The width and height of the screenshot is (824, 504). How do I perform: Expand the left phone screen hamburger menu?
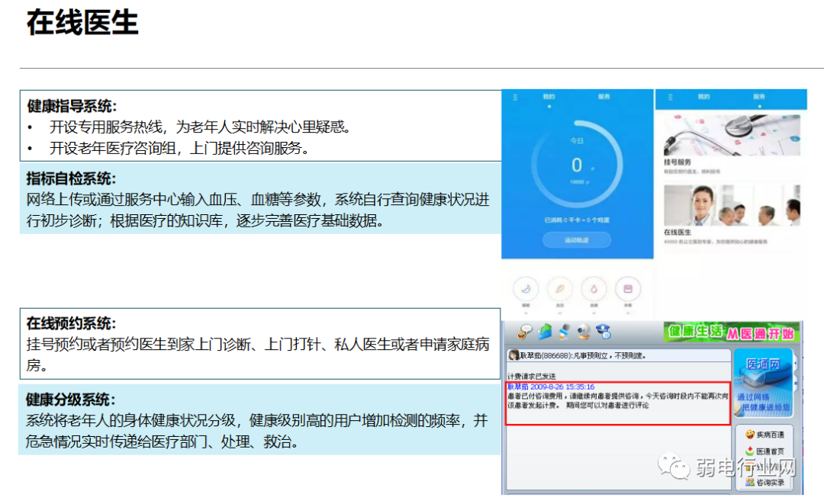coord(515,97)
